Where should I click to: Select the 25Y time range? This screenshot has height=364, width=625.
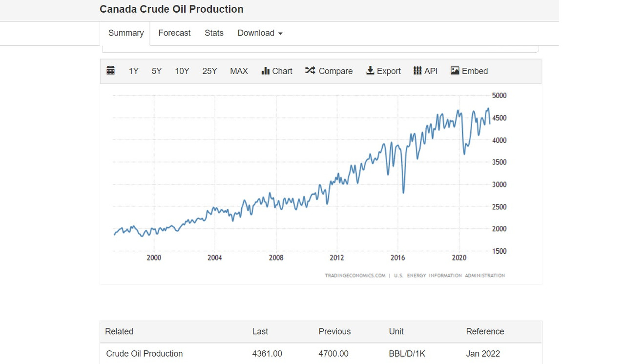[x=210, y=71]
